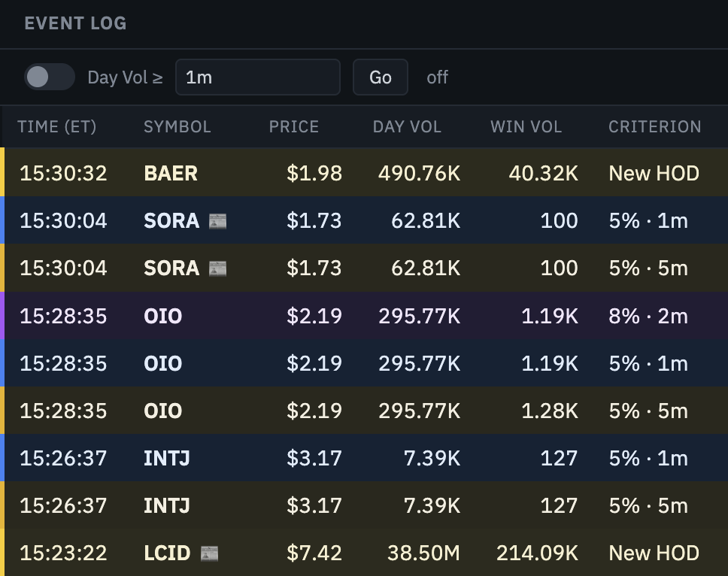This screenshot has width=728, height=576.
Task: Click the 15:23:22 timestamp
Action: pyautogui.click(x=63, y=553)
